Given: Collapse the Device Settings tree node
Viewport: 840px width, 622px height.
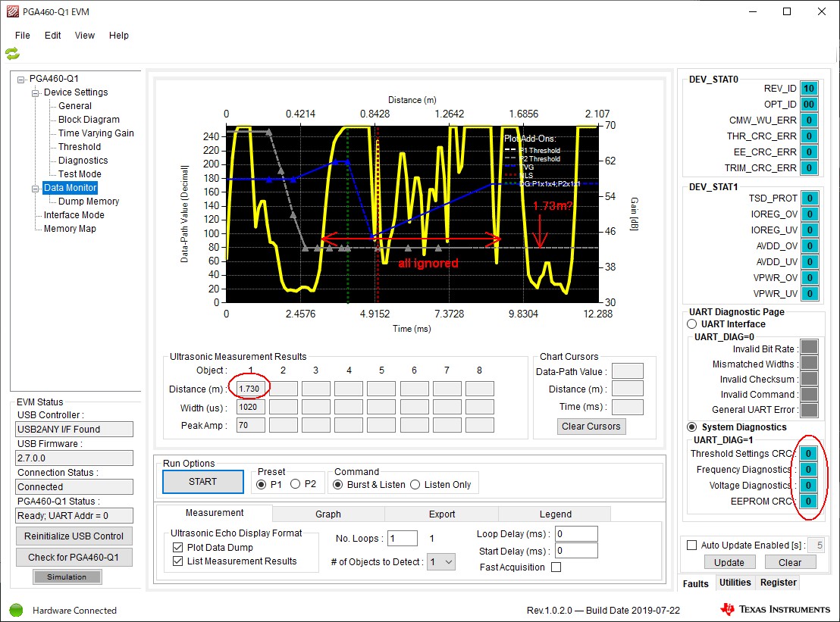Looking at the screenshot, I should (x=36, y=93).
